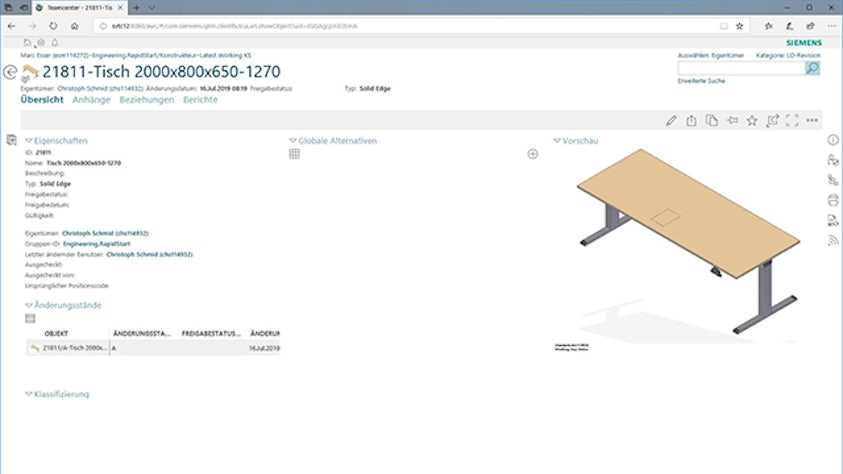Click the table grid icon in Globale Alternativen
This screenshot has width=843, height=474.
click(294, 154)
